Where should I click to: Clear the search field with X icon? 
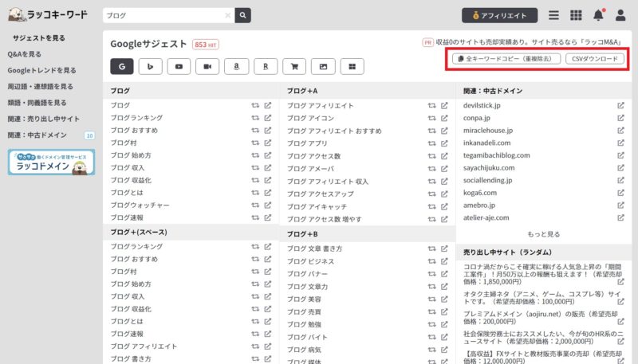(228, 15)
